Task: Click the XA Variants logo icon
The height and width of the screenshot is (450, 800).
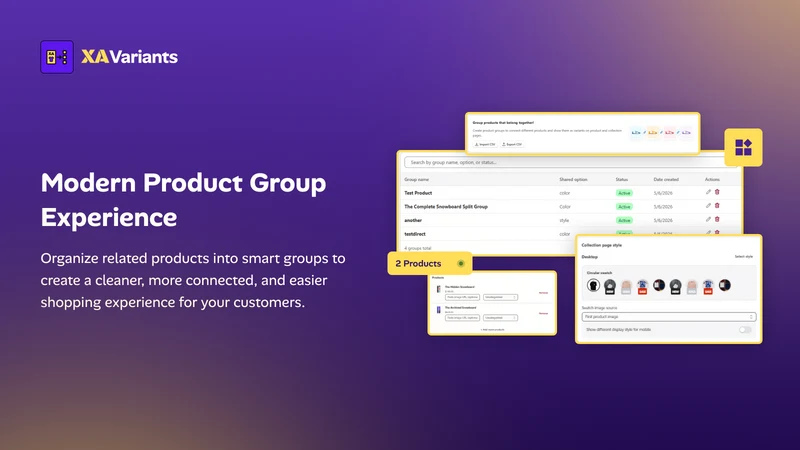Action: click(57, 57)
